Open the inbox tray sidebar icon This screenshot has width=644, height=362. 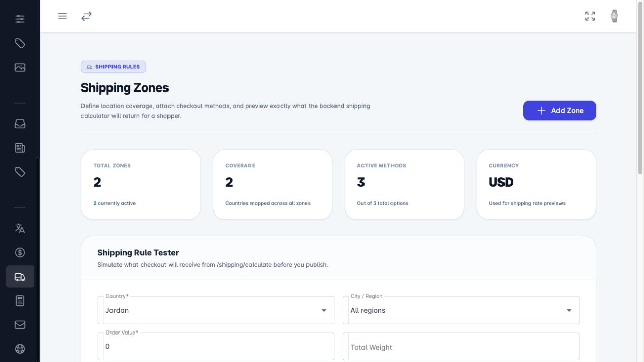[x=20, y=124]
